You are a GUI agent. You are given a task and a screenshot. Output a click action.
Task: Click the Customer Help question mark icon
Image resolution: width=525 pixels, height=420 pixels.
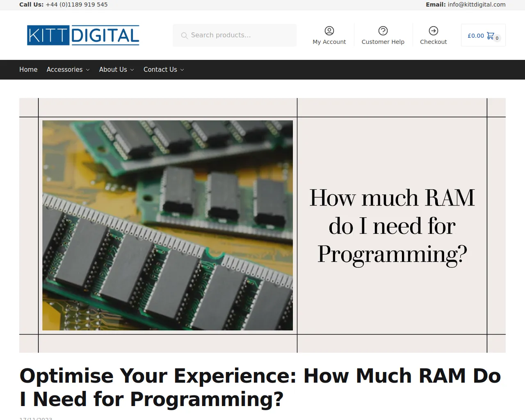(383, 31)
